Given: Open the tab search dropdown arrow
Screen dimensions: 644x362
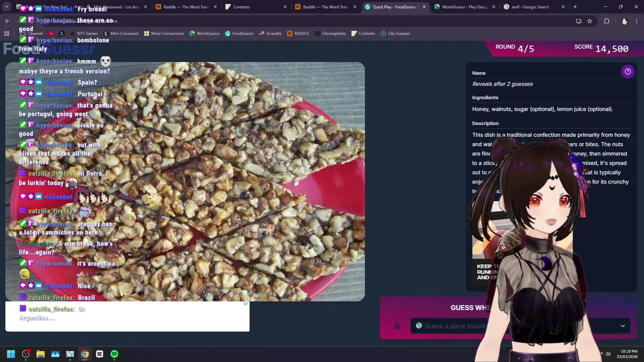Looking at the screenshot, I should pyautogui.click(x=7, y=7).
